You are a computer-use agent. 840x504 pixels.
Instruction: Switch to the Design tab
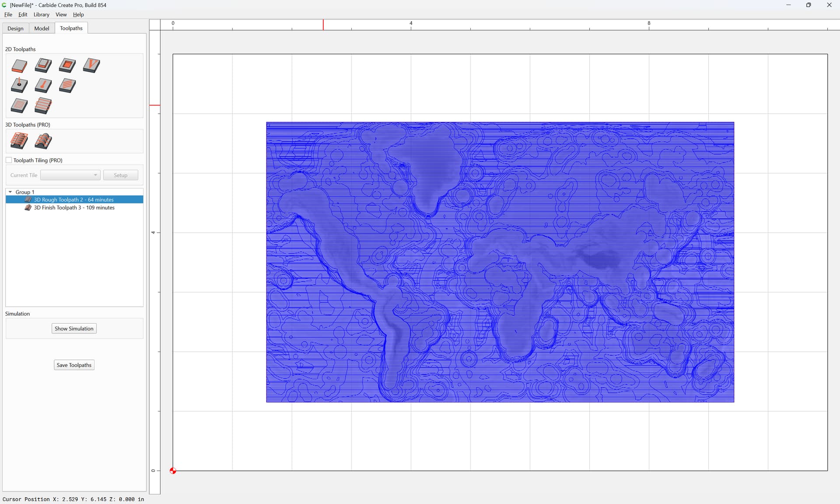16,28
